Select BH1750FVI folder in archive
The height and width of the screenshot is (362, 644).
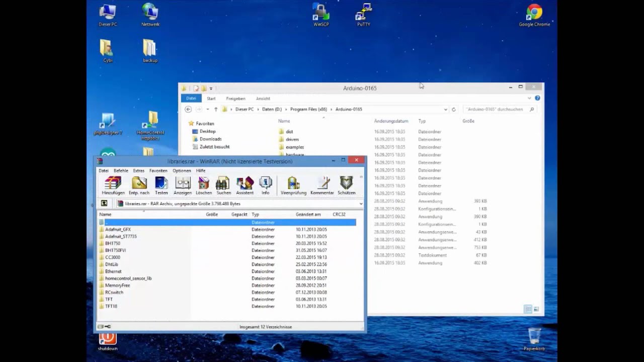tap(115, 250)
